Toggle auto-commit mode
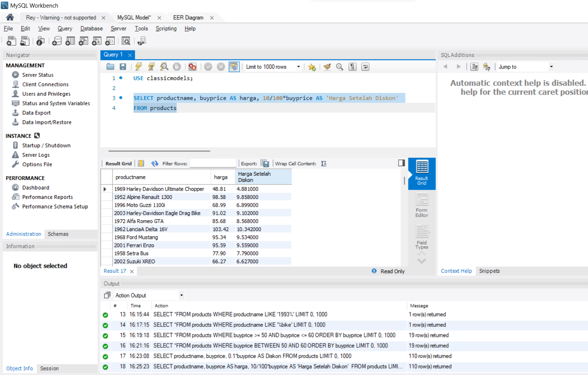This screenshot has height=375, width=588. (234, 67)
